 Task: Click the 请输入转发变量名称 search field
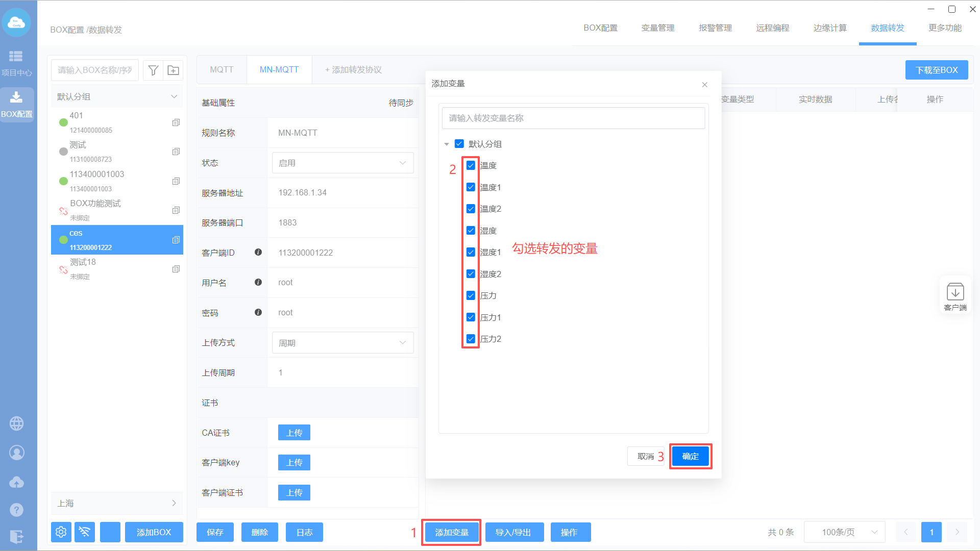pos(573,118)
